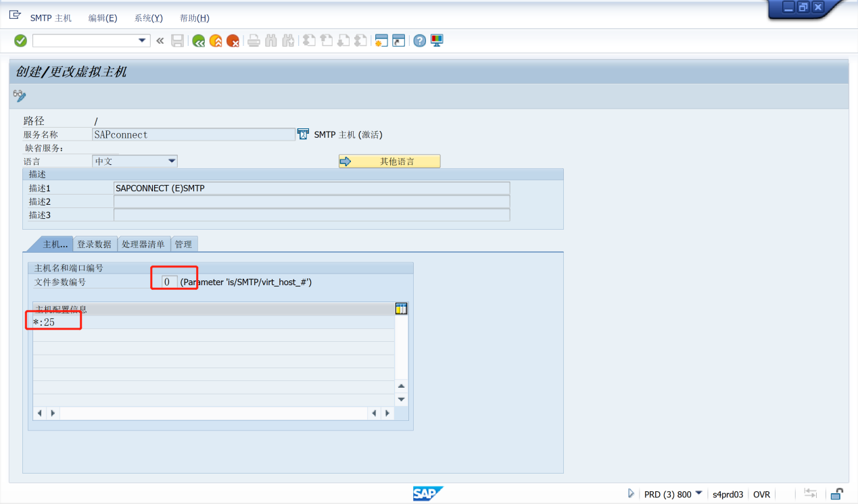Screen dimensions: 858x504
Task: Click the left horizontal scroll-right arrow
Action: click(52, 413)
